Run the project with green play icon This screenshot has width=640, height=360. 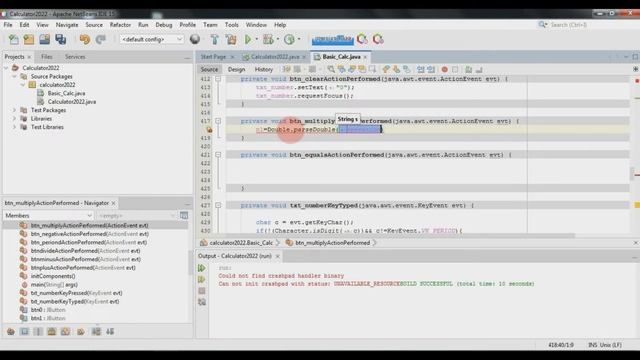(x=248, y=39)
